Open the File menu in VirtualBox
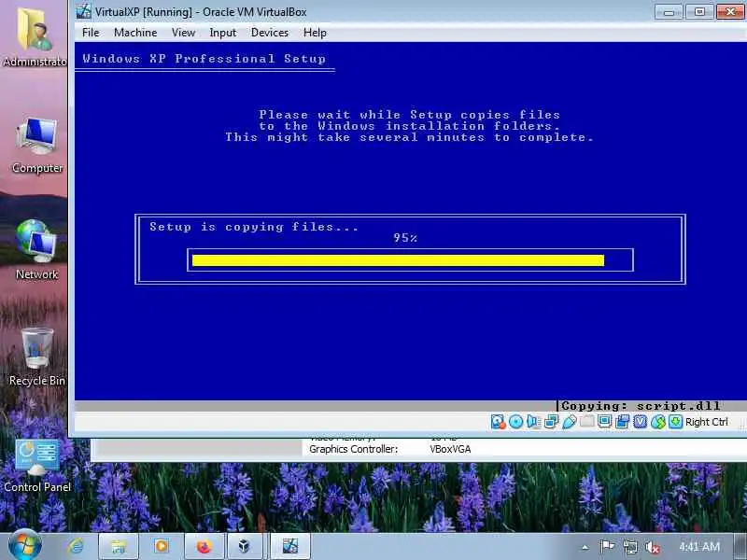Screen dimensions: 747x560 (x=91, y=33)
